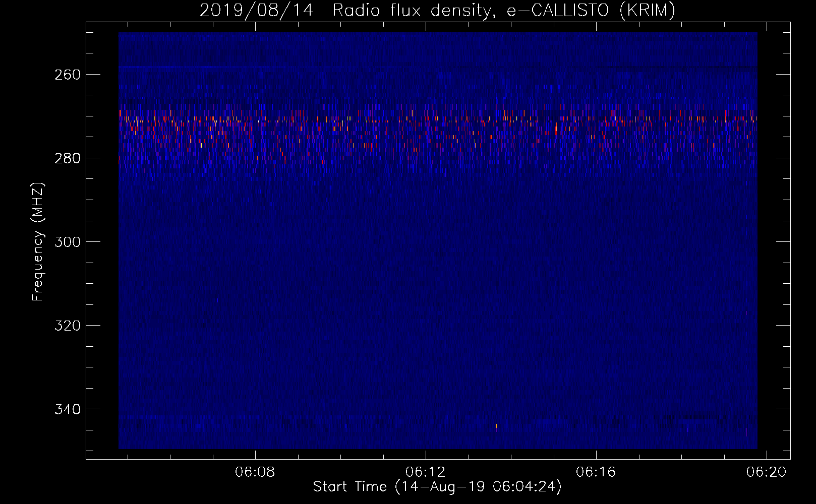Click the 06:08 time tick label

pos(255,472)
